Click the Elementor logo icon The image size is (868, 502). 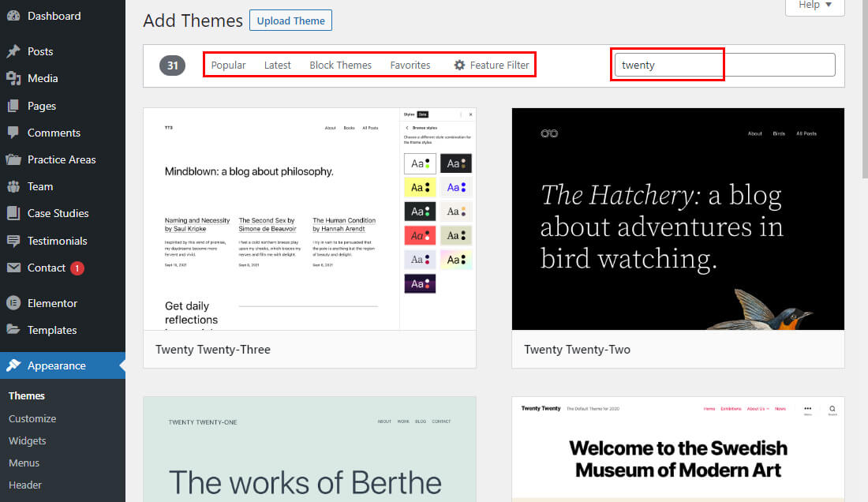[x=13, y=303]
